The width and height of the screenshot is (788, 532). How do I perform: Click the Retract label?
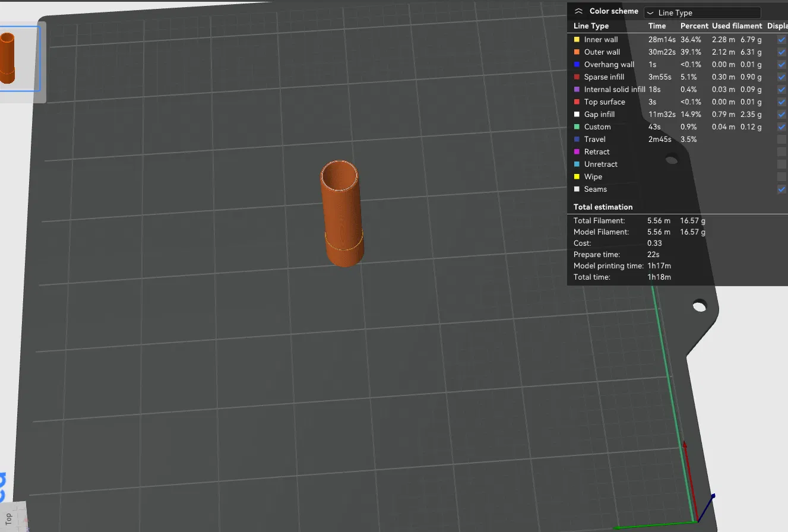click(x=597, y=152)
